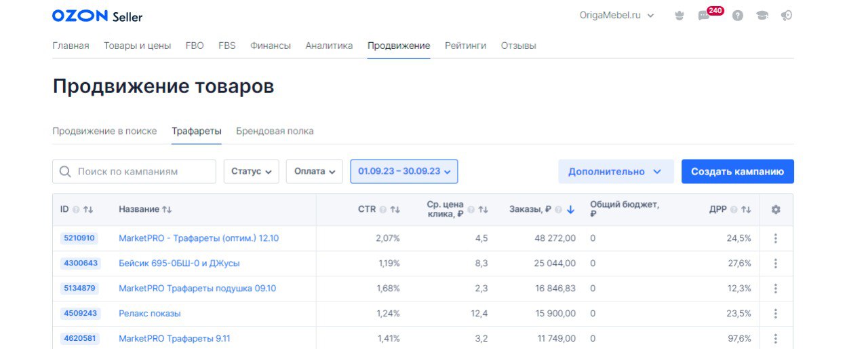Open row menu for campaign 4300643
Screen dimensions: 868x349
pos(776,263)
